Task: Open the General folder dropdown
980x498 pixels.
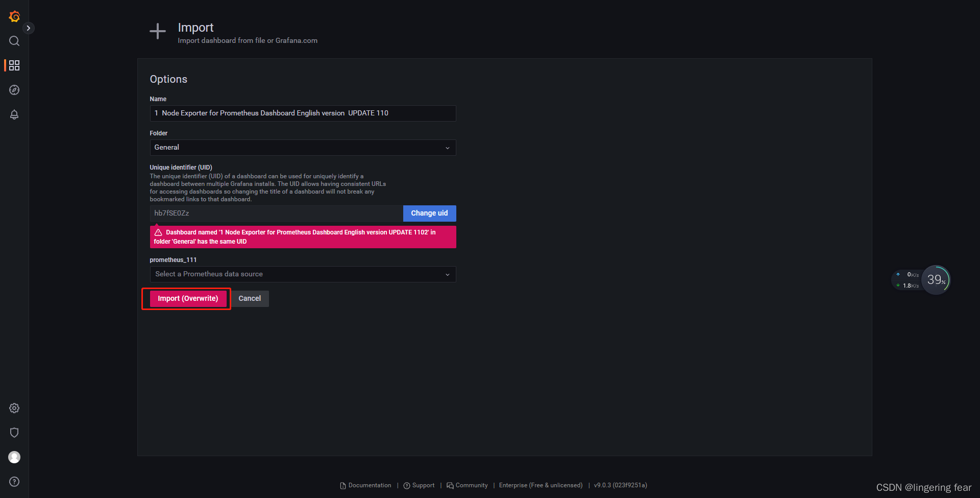Action: [303, 147]
